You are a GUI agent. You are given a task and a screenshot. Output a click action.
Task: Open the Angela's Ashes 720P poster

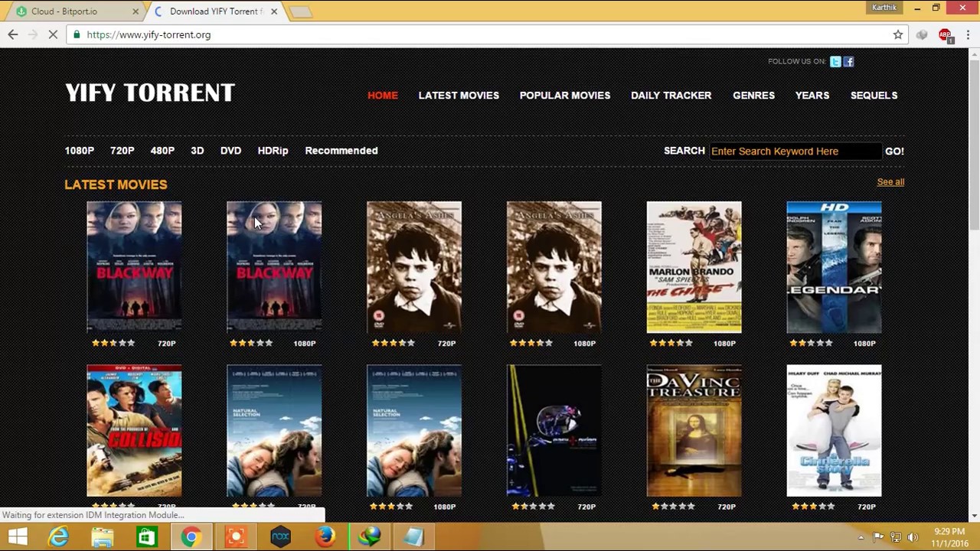tap(414, 267)
